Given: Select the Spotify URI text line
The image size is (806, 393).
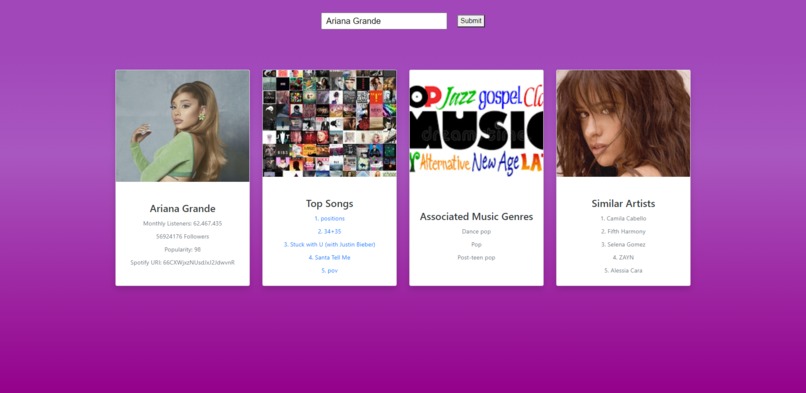Looking at the screenshot, I should click(182, 263).
